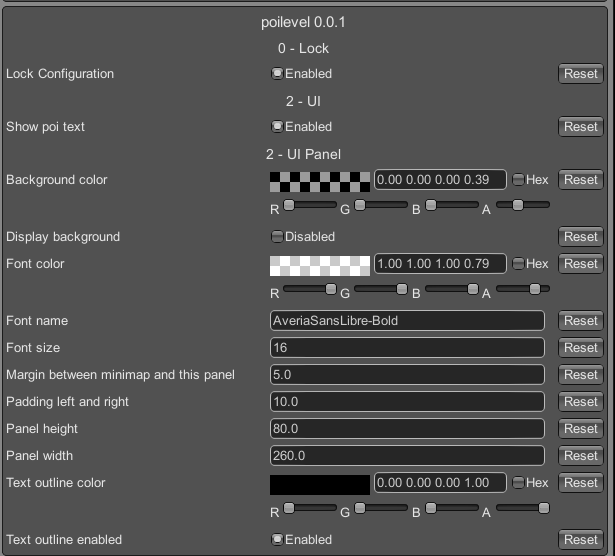Reset the Show poi text setting

pyautogui.click(x=580, y=127)
